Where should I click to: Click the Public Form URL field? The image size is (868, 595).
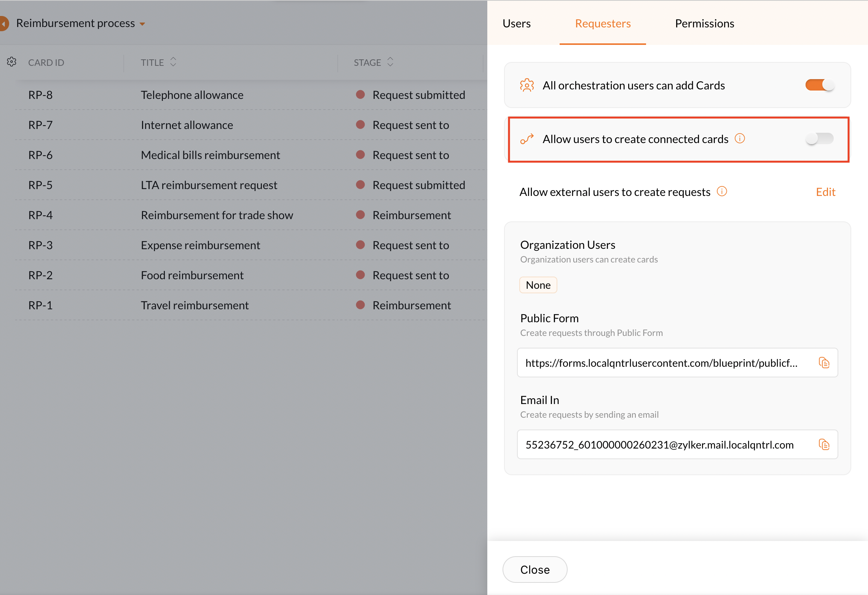(x=661, y=363)
